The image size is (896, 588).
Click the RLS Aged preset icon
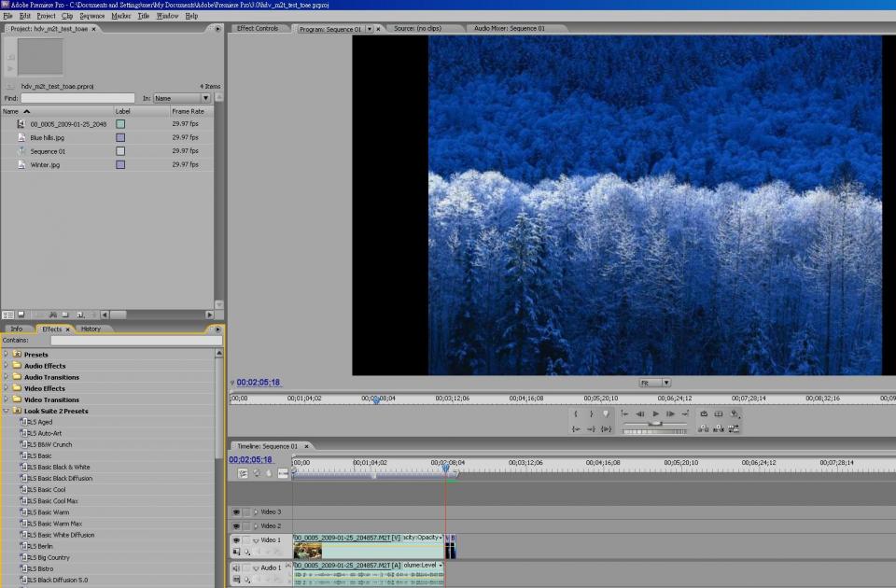22,422
